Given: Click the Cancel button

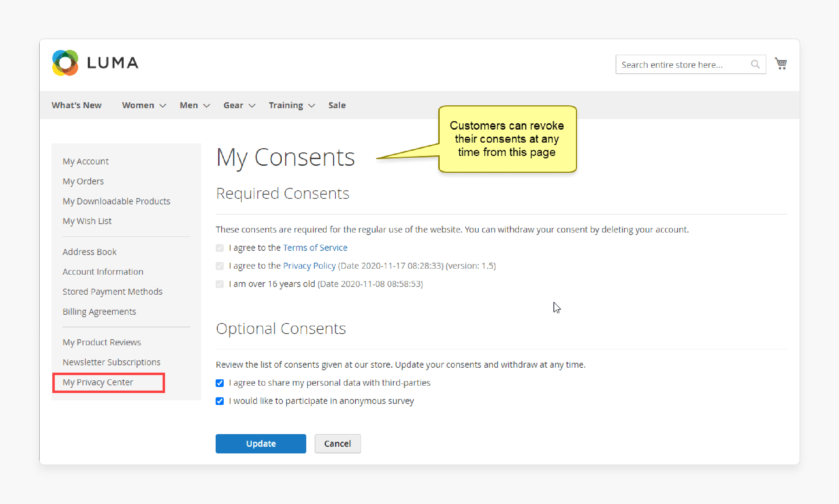Looking at the screenshot, I should pos(337,444).
